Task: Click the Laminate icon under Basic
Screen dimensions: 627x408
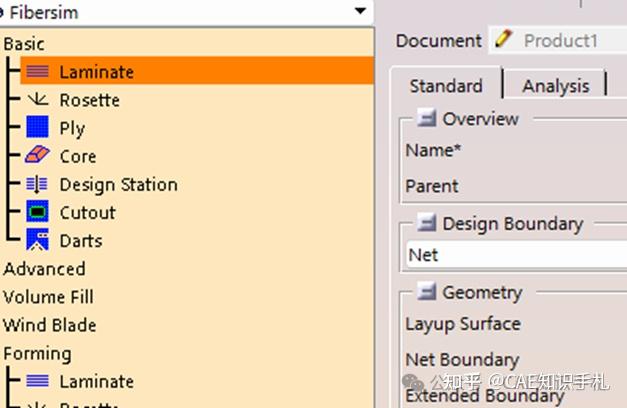Action: pyautogui.click(x=37, y=72)
